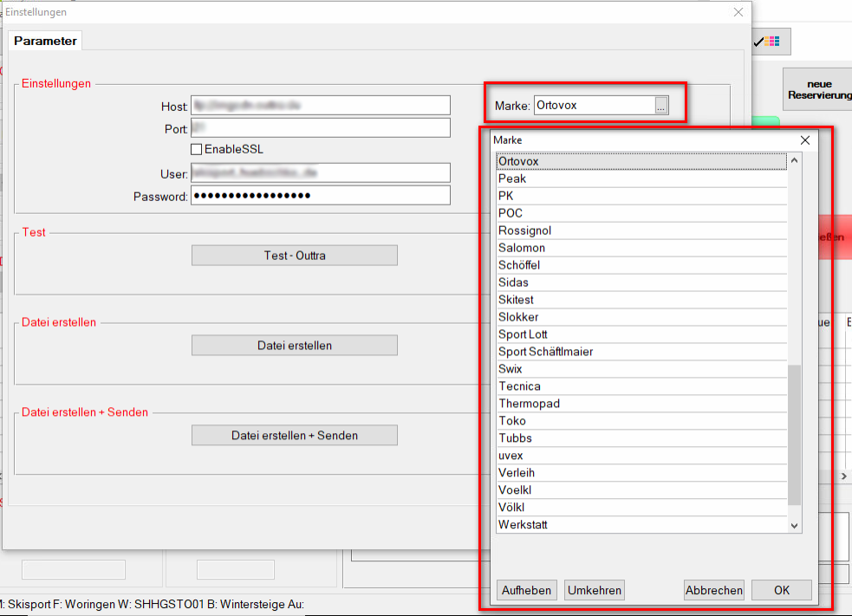Confirm Marke selection with OK
The width and height of the screenshot is (852, 616).
click(x=782, y=590)
